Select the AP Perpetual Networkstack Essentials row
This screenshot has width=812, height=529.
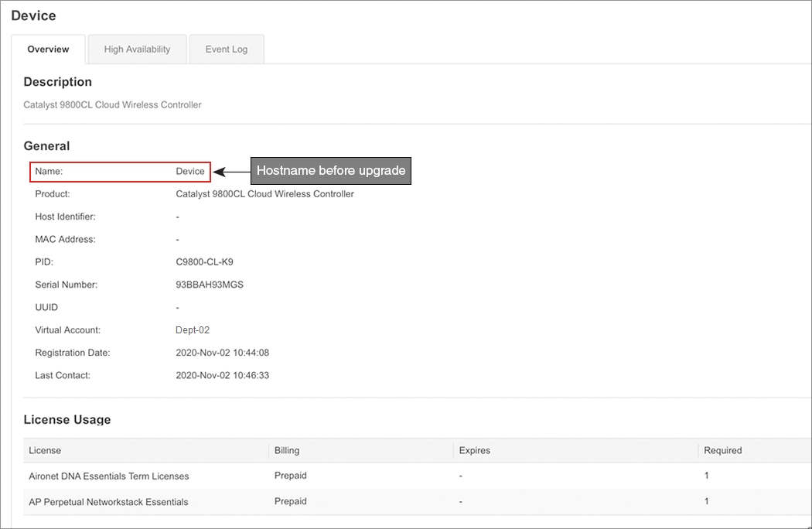[x=418, y=501]
